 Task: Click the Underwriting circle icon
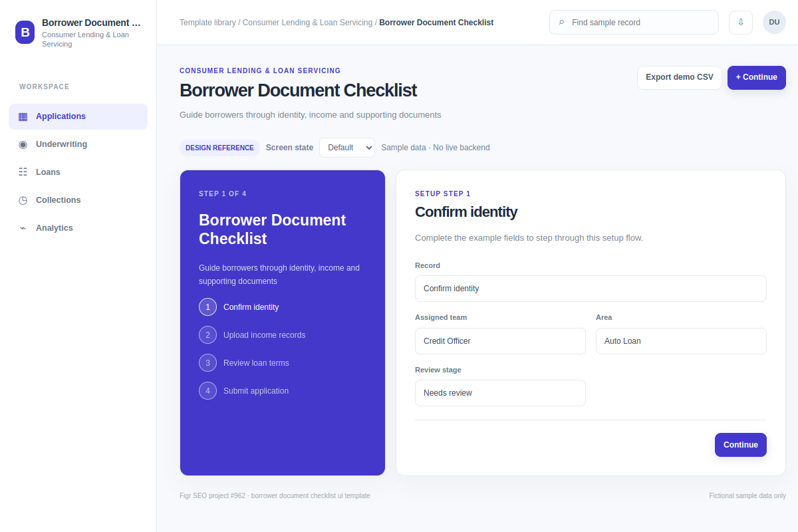[x=23, y=144]
